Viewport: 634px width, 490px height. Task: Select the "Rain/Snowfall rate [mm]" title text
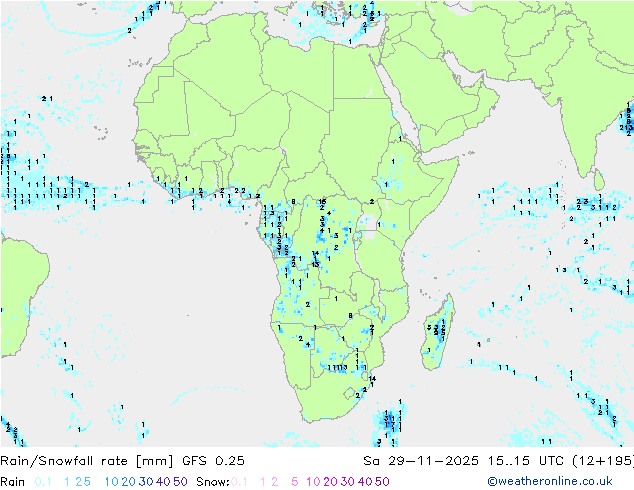pos(87,461)
